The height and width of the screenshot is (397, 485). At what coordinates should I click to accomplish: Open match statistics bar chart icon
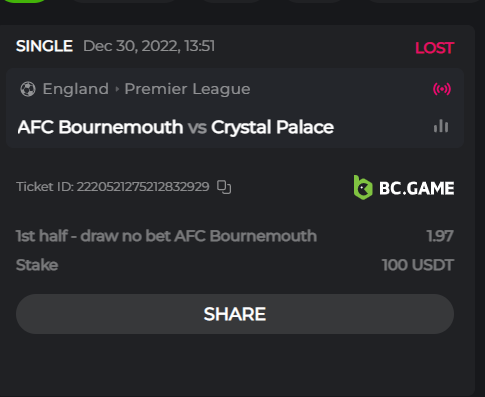tap(441, 126)
